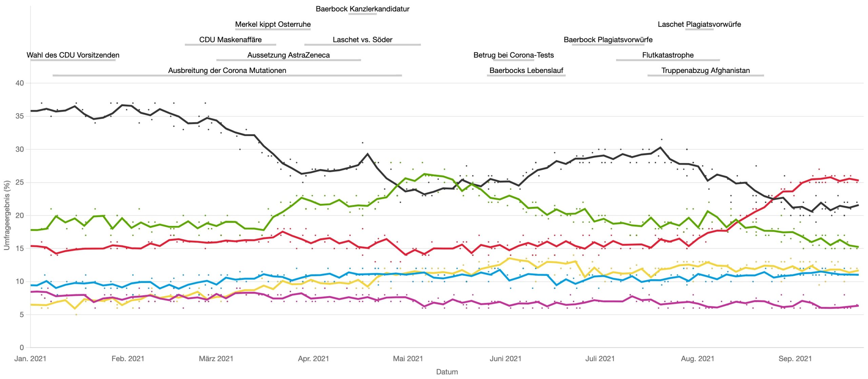Select the 'Juli 2021' x-axis tick label
Screen dimensions: 868x379
pyautogui.click(x=600, y=359)
